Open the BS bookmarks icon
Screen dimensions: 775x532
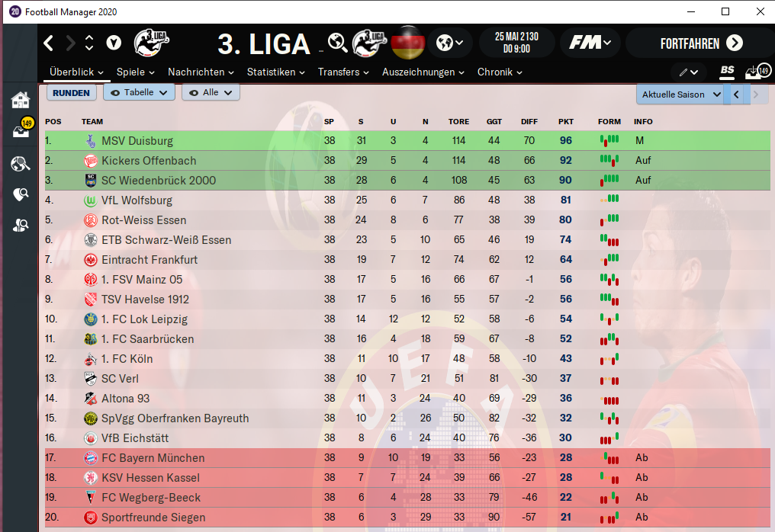(727, 72)
